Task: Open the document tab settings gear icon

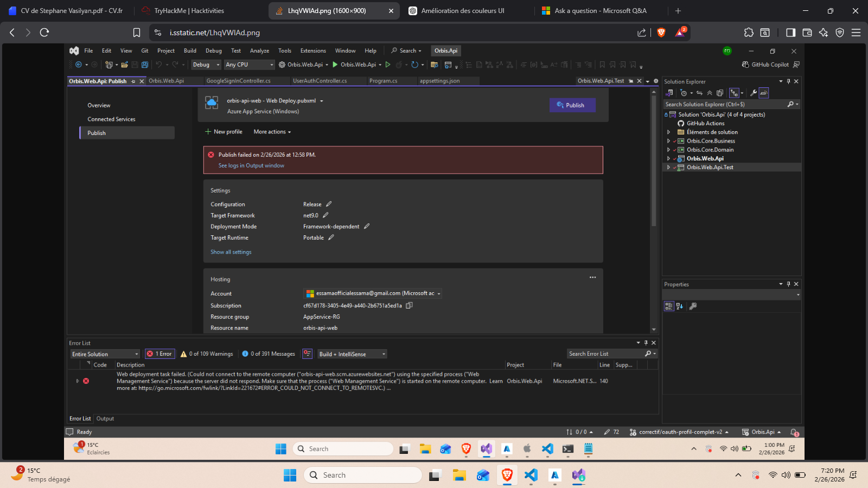Action: coord(656,81)
